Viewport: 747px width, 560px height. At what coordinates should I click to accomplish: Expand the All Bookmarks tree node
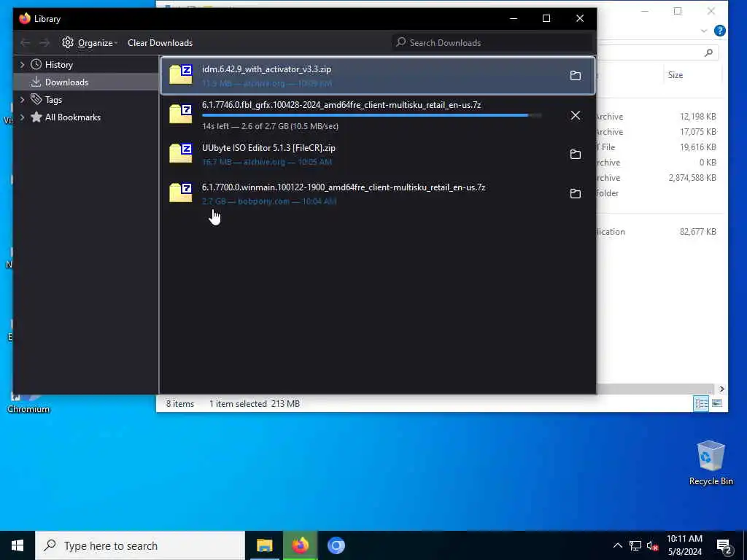(x=22, y=117)
